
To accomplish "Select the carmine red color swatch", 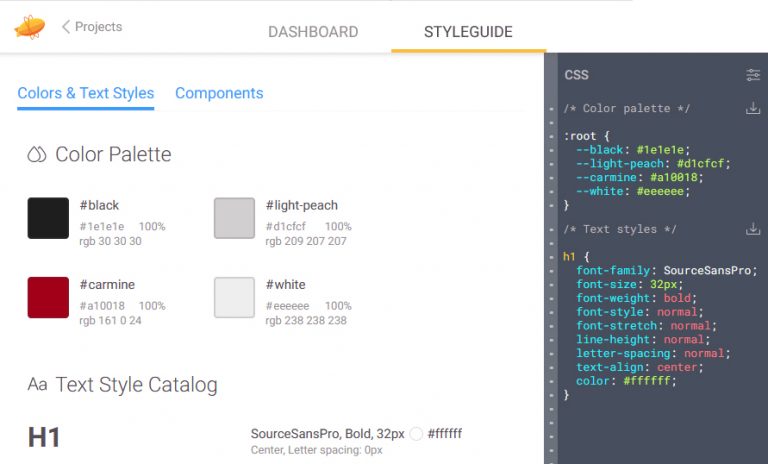I will click(x=48, y=297).
